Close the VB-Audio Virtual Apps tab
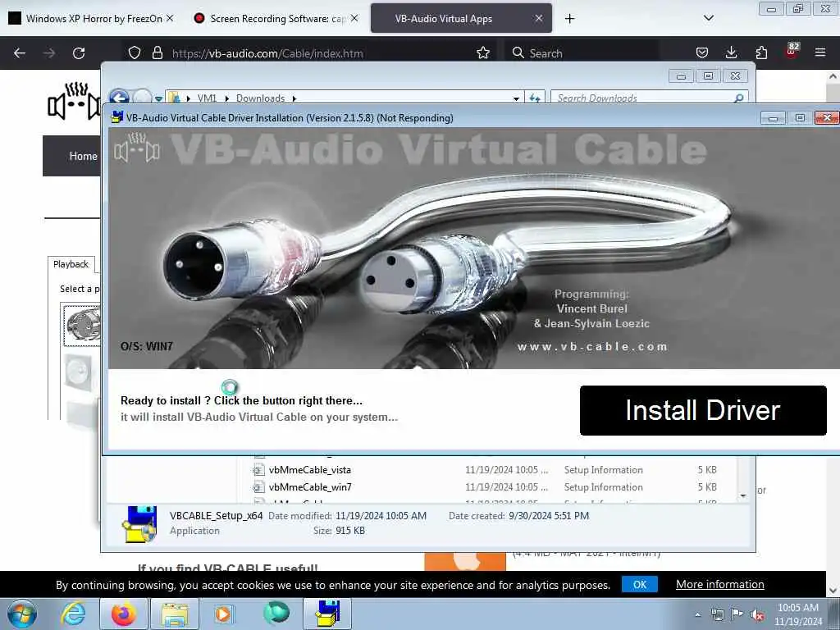 click(x=539, y=18)
